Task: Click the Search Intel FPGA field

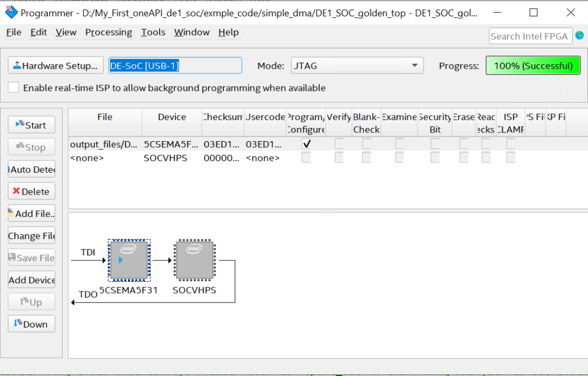Action: (x=530, y=36)
